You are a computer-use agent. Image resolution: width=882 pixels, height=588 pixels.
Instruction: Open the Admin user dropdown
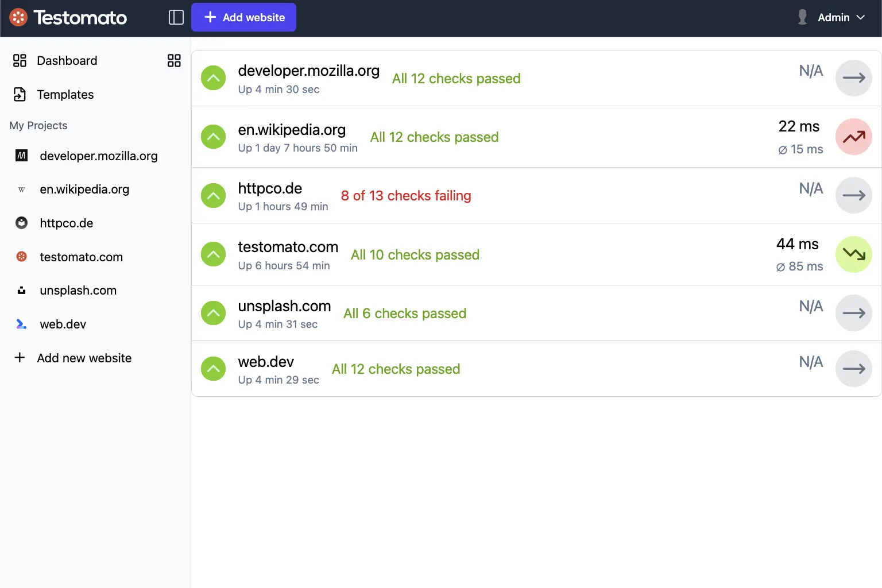(x=832, y=18)
